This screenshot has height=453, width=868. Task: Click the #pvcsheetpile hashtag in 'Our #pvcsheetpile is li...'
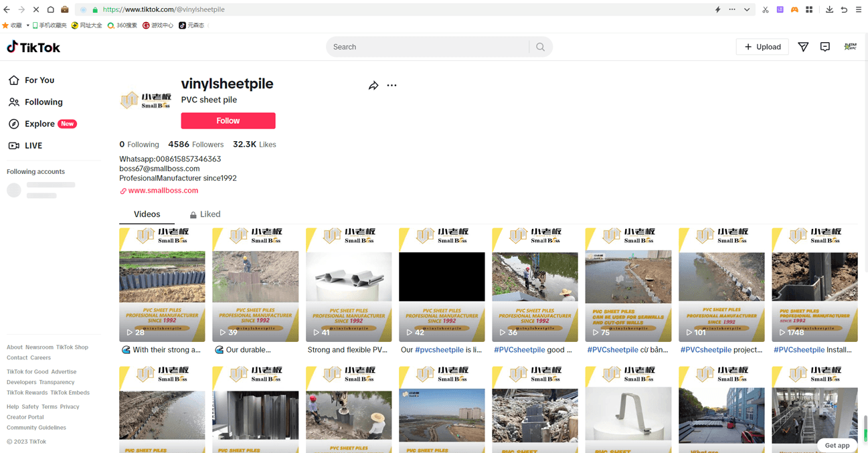pos(440,350)
